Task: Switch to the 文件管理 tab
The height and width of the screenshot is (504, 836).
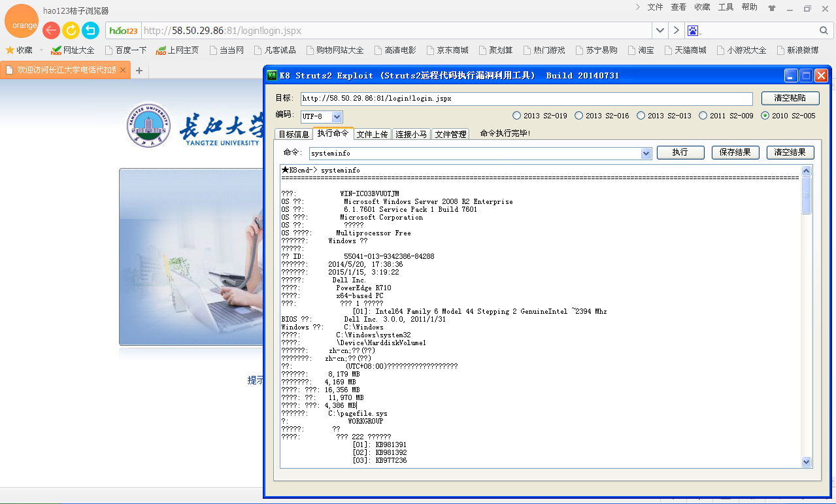Action: point(450,134)
